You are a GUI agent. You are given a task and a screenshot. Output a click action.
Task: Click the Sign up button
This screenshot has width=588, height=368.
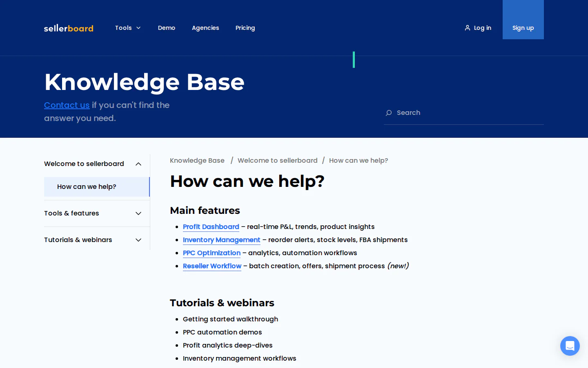(523, 20)
